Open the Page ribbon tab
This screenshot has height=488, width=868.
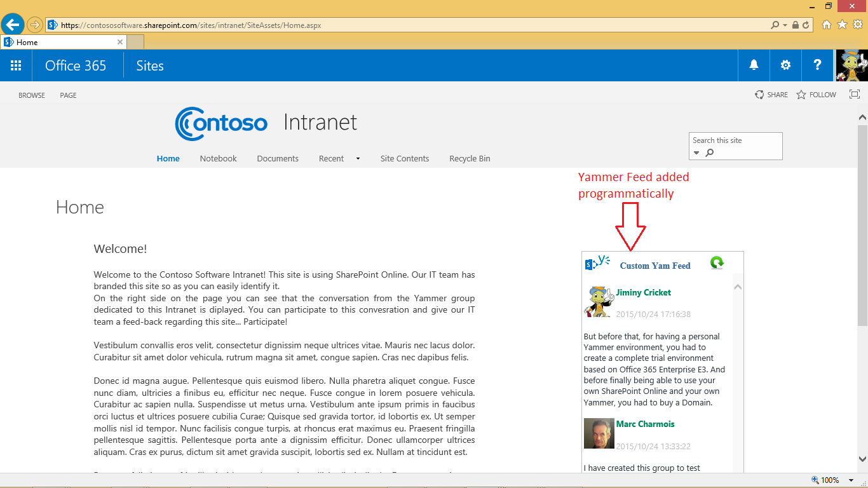(x=68, y=95)
